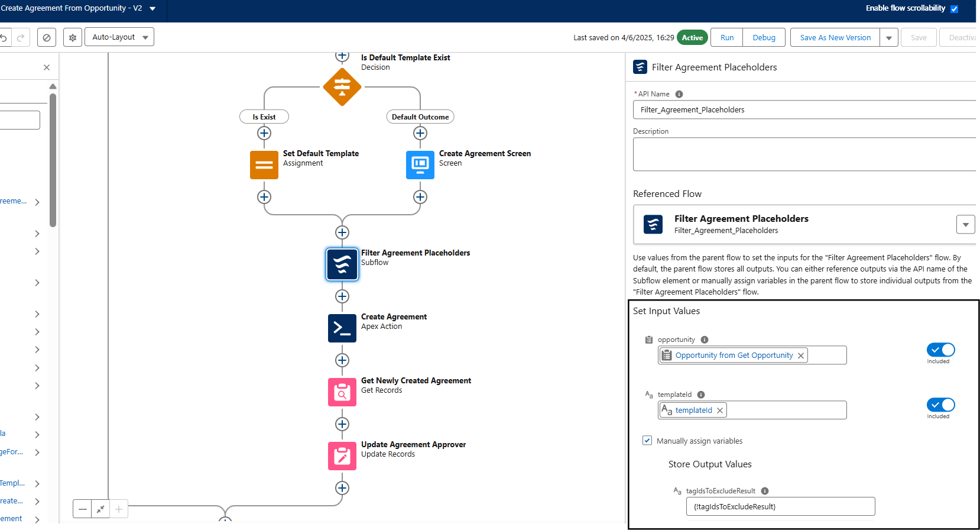Add element after Create Agreement Apex Action
Viewport: 980px width, 530px height.
tap(342, 360)
